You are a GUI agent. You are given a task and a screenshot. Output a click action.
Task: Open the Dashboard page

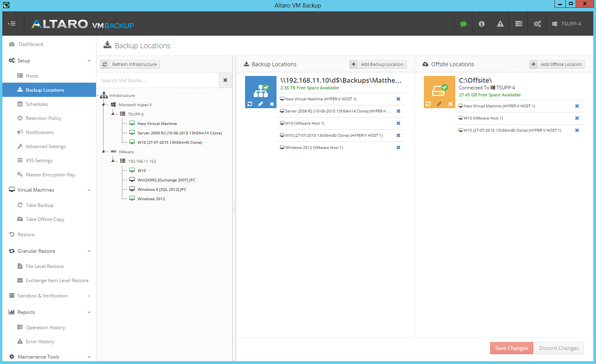[x=31, y=44]
